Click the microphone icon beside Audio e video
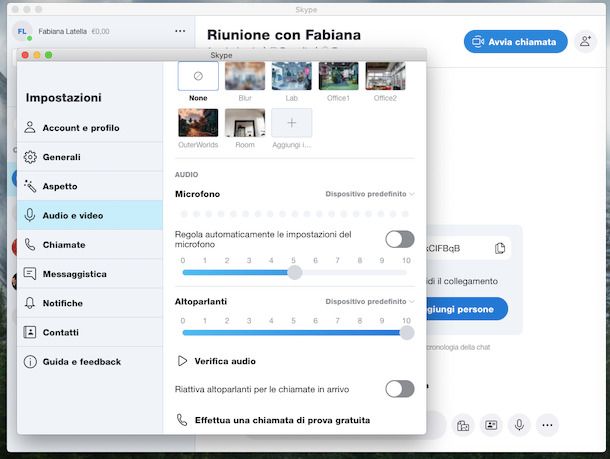 point(30,215)
